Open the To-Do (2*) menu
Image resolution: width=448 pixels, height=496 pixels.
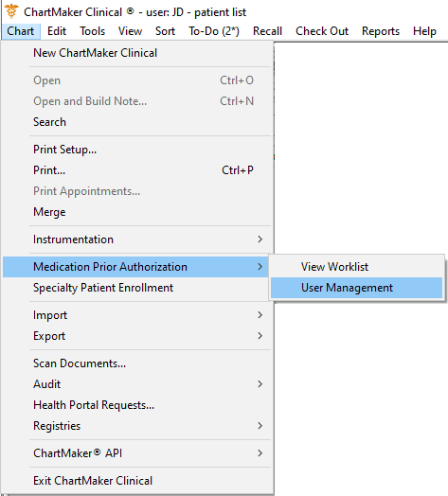214,31
